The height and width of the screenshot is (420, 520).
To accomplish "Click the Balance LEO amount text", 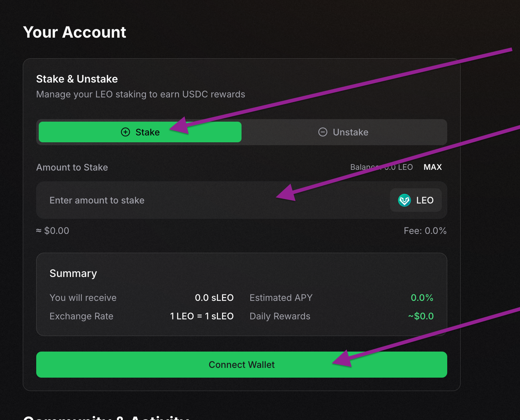I will 381,167.
